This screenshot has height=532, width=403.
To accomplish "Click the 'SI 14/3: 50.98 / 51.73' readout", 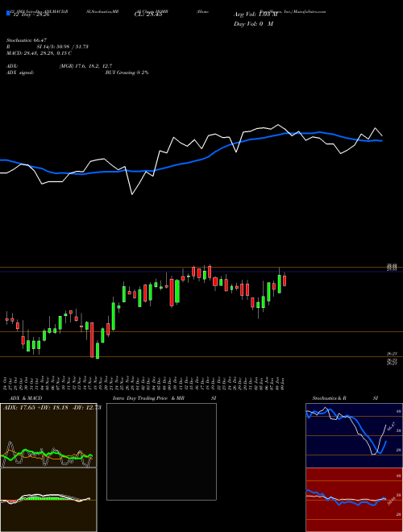I will 63,47.
